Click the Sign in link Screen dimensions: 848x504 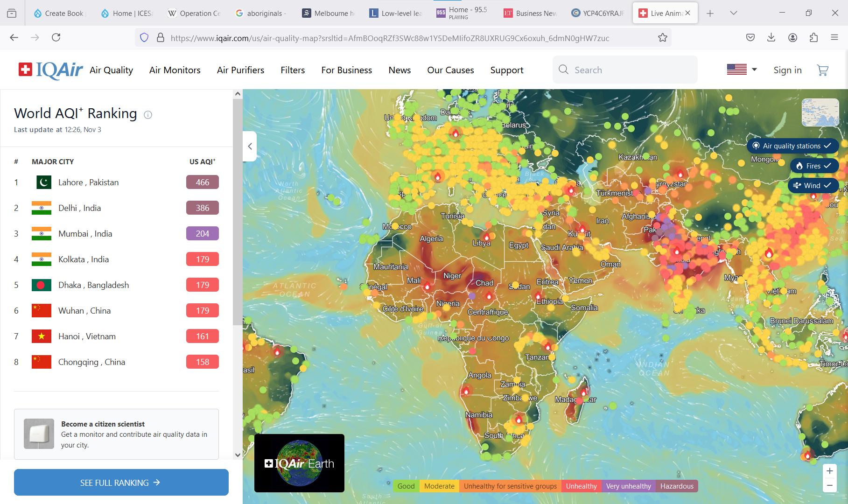(x=787, y=70)
